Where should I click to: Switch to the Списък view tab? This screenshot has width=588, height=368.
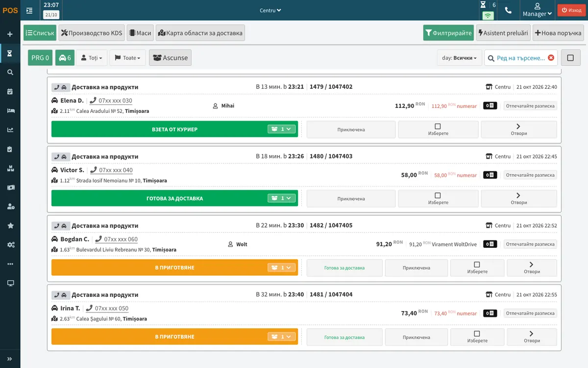tap(40, 33)
